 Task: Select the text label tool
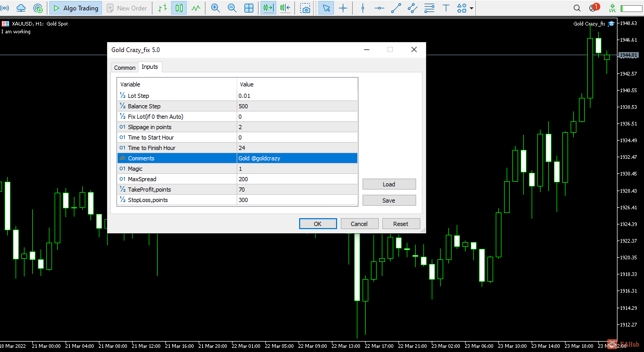coord(446,8)
